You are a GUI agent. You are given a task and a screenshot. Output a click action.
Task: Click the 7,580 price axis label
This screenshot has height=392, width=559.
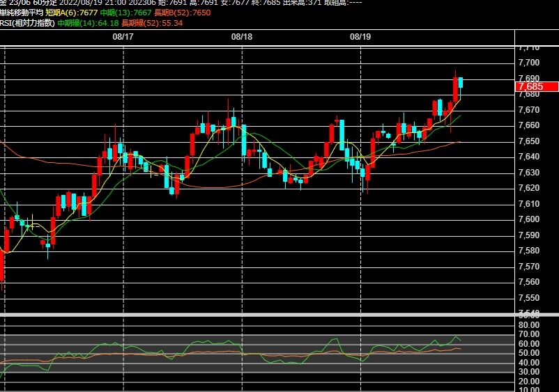(x=529, y=251)
